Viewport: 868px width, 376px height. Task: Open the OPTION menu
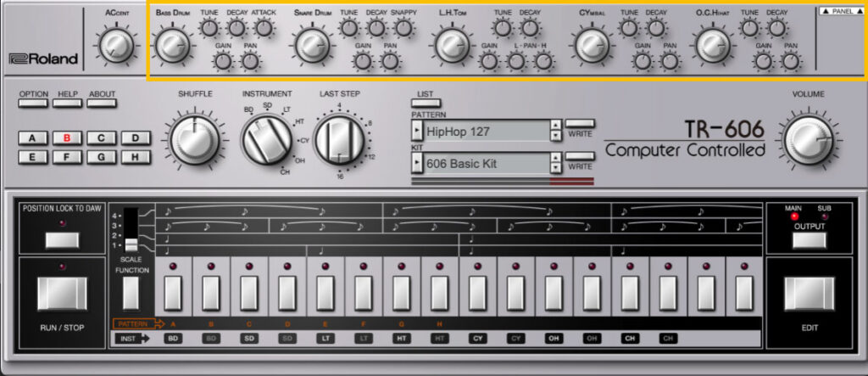pyautogui.click(x=34, y=103)
